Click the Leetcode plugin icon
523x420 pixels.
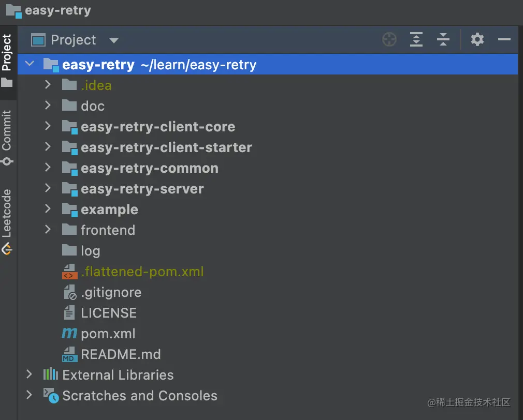7,249
